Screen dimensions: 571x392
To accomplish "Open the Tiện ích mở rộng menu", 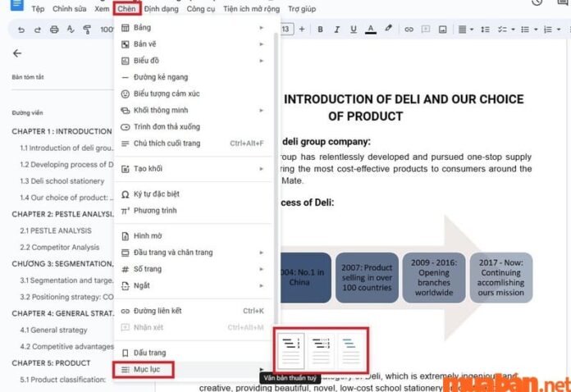I will click(251, 9).
